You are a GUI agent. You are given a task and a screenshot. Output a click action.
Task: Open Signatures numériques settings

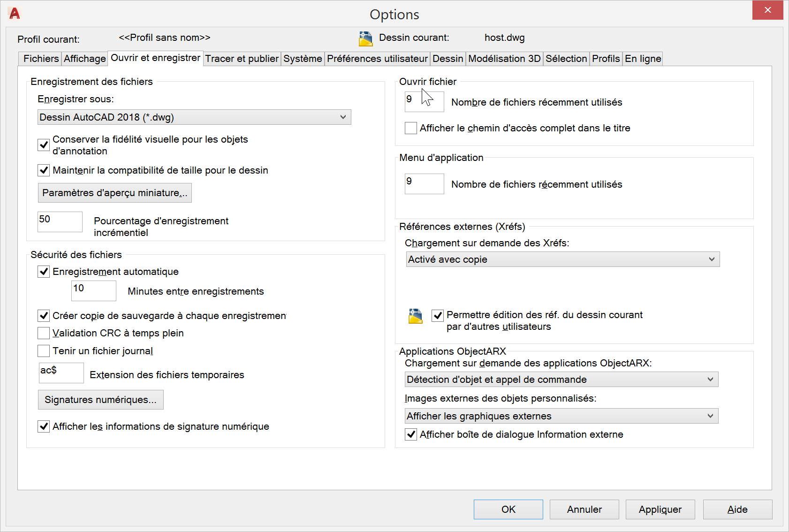pos(100,400)
